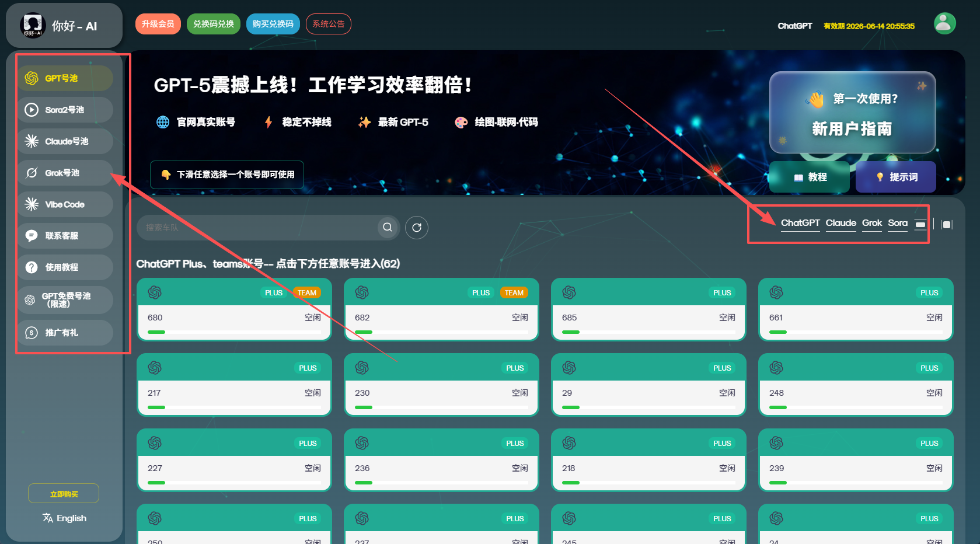The image size is (980, 544).
Task: Click the 使用教程 help icon in sidebar
Action: coord(31,267)
